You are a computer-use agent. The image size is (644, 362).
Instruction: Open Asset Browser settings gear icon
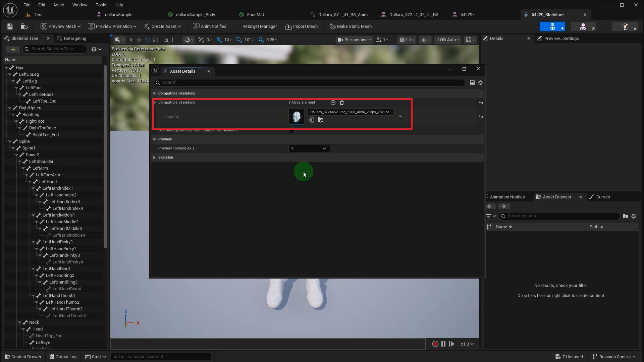pos(634,216)
